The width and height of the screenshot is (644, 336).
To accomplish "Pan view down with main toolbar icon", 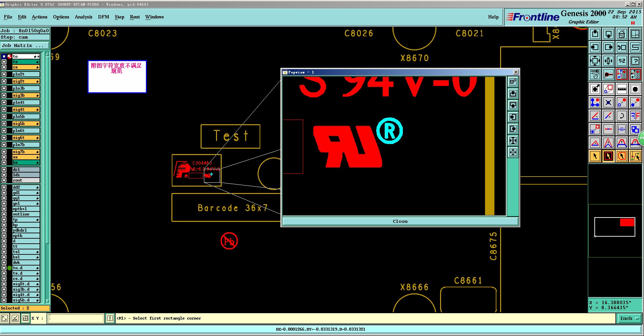I will tap(608, 34).
